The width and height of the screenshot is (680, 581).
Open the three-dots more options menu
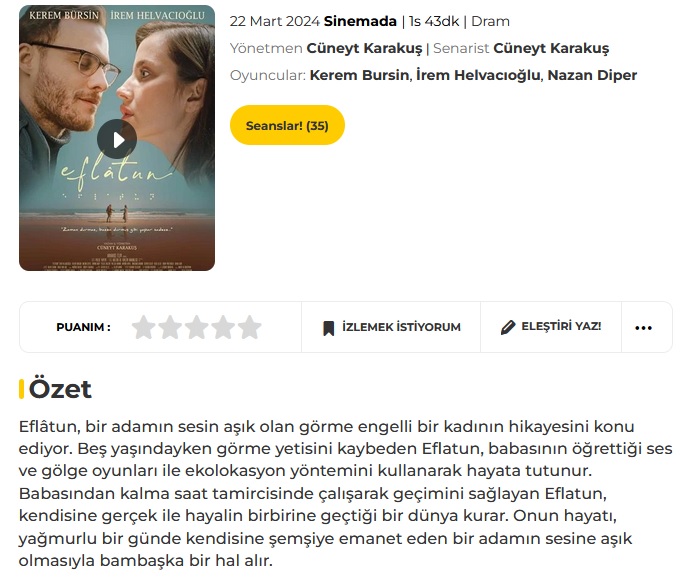tap(643, 328)
